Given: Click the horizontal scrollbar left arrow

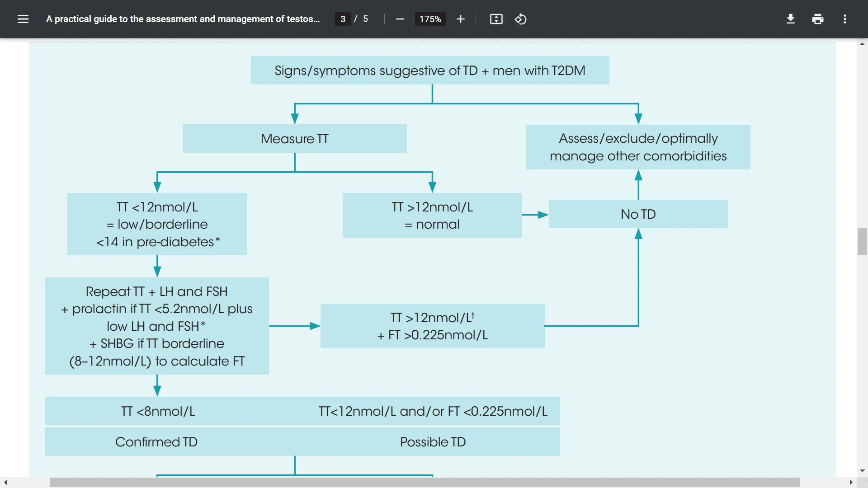Looking at the screenshot, I should point(5,483).
